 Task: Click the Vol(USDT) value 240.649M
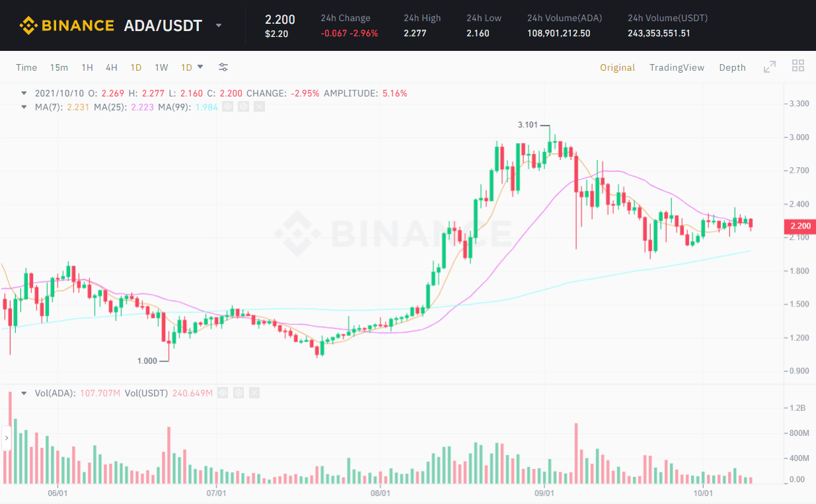(x=192, y=393)
